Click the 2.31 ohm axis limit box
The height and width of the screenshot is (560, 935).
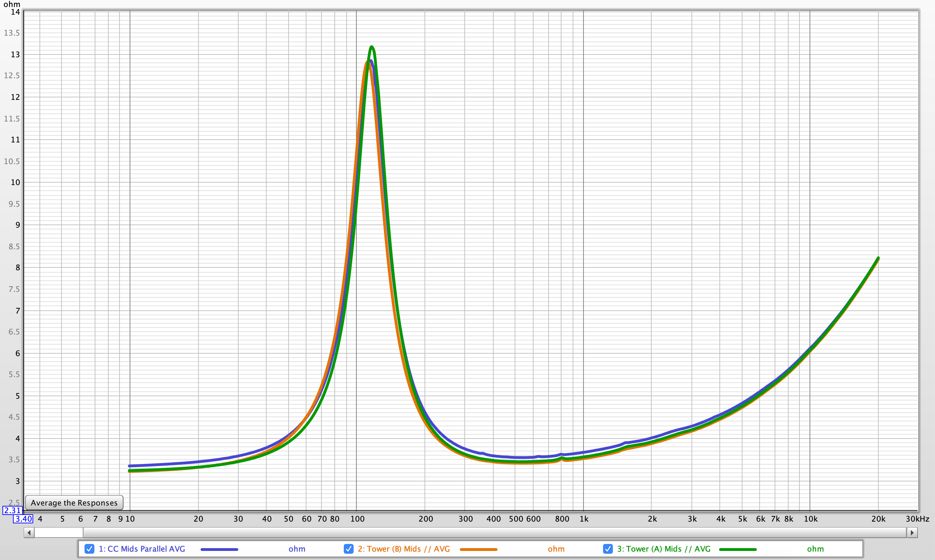pos(13,510)
